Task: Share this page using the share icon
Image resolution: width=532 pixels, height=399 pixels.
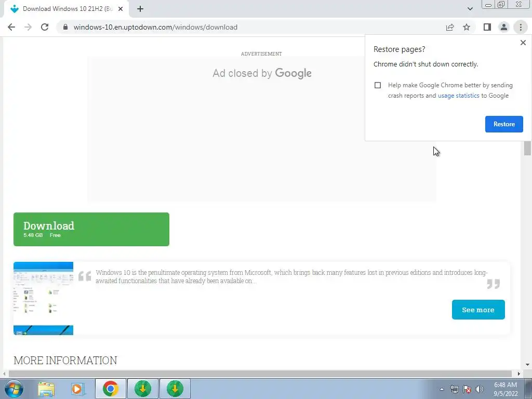Action: [450, 27]
